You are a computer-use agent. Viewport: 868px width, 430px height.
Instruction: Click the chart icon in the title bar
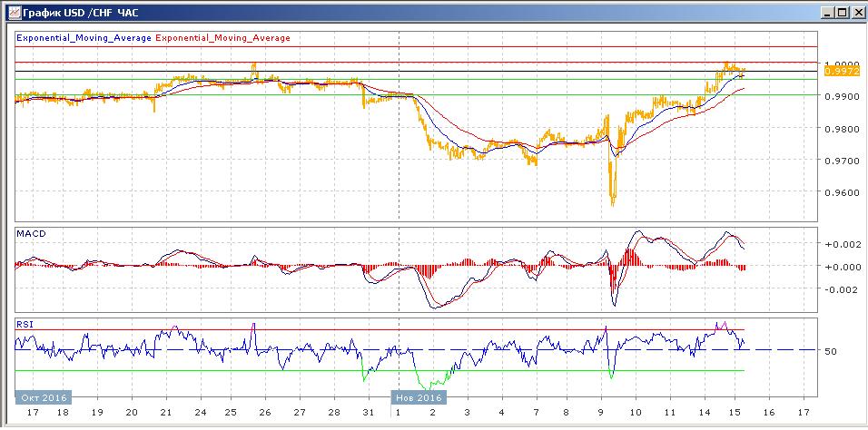click(15, 12)
